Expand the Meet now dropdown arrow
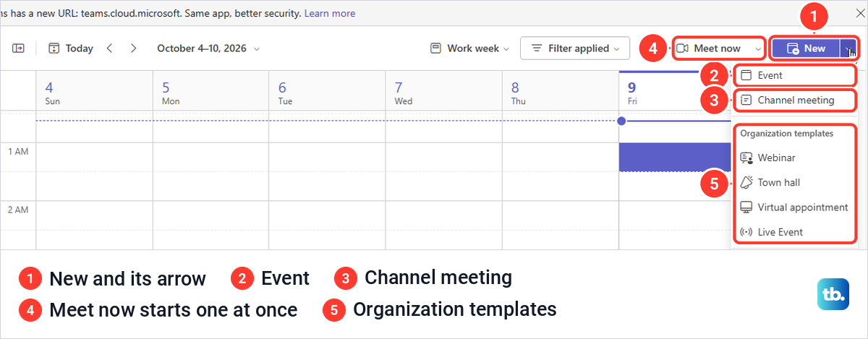The height and width of the screenshot is (339, 868). point(757,48)
